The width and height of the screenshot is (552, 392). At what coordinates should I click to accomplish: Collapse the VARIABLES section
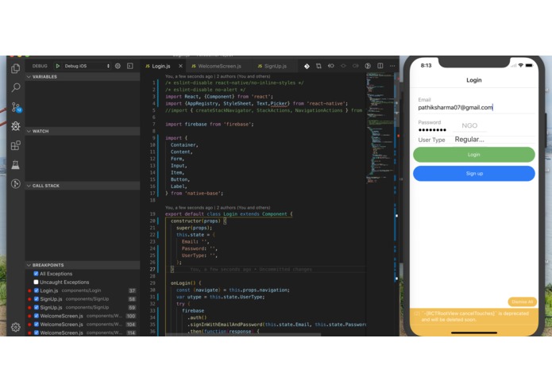point(83,77)
